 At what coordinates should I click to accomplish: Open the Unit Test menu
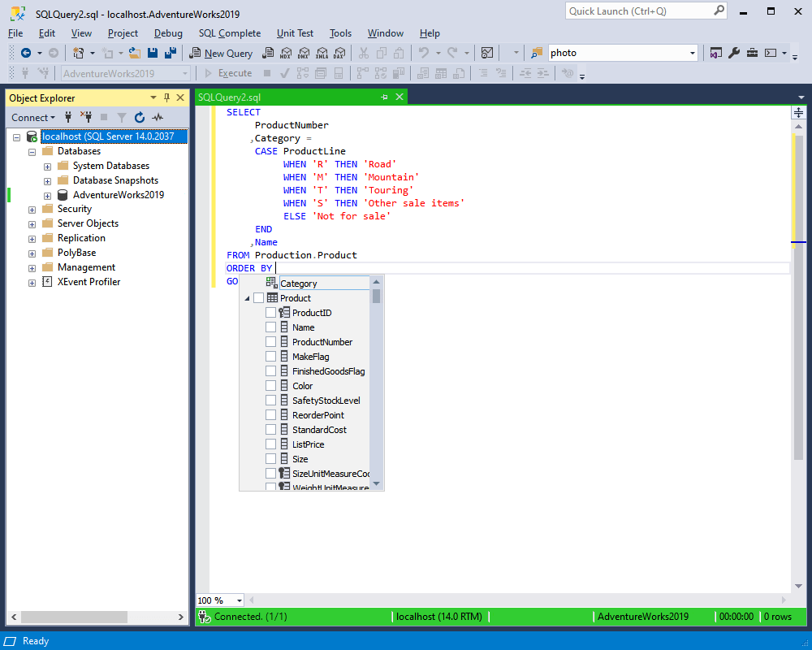295,33
